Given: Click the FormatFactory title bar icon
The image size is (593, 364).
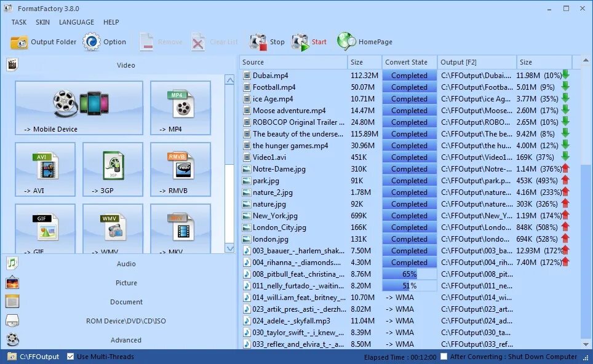Looking at the screenshot, I should pyautogui.click(x=9, y=9).
